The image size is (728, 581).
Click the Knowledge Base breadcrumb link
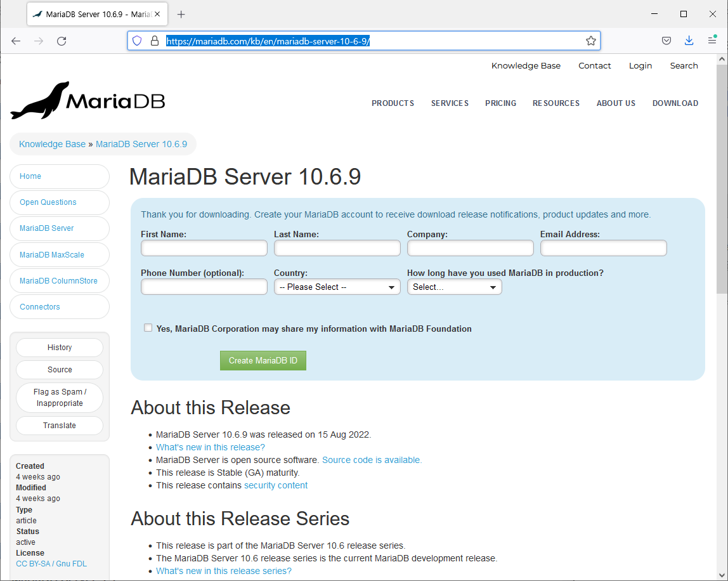click(x=52, y=144)
